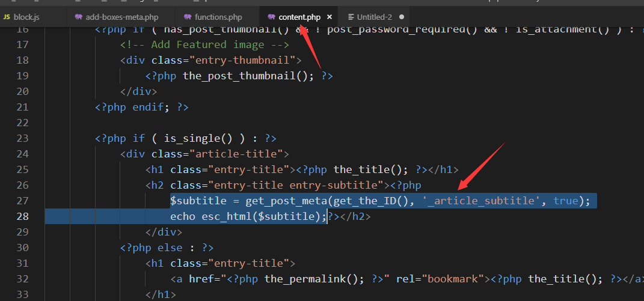The width and height of the screenshot is (644, 301).
Task: Close the content.php tab
Action: [x=329, y=17]
